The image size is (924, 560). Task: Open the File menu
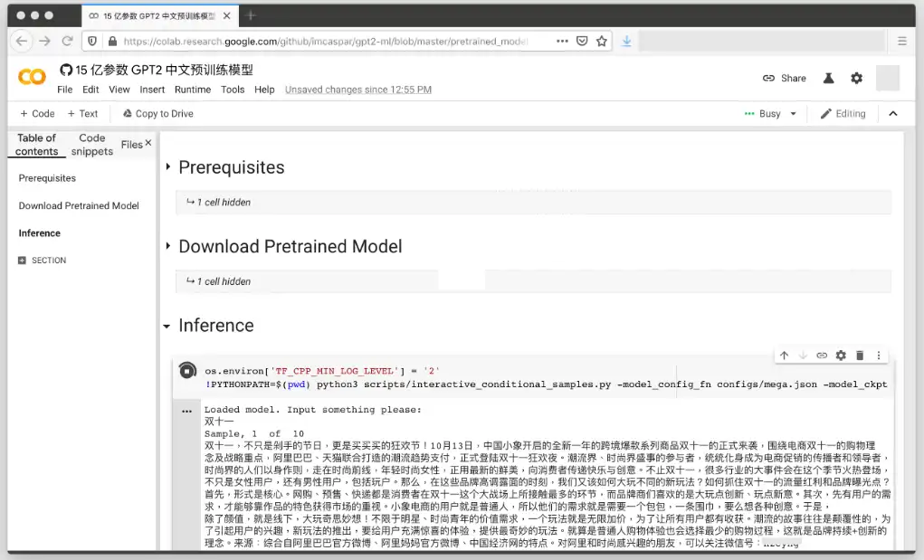(x=65, y=90)
